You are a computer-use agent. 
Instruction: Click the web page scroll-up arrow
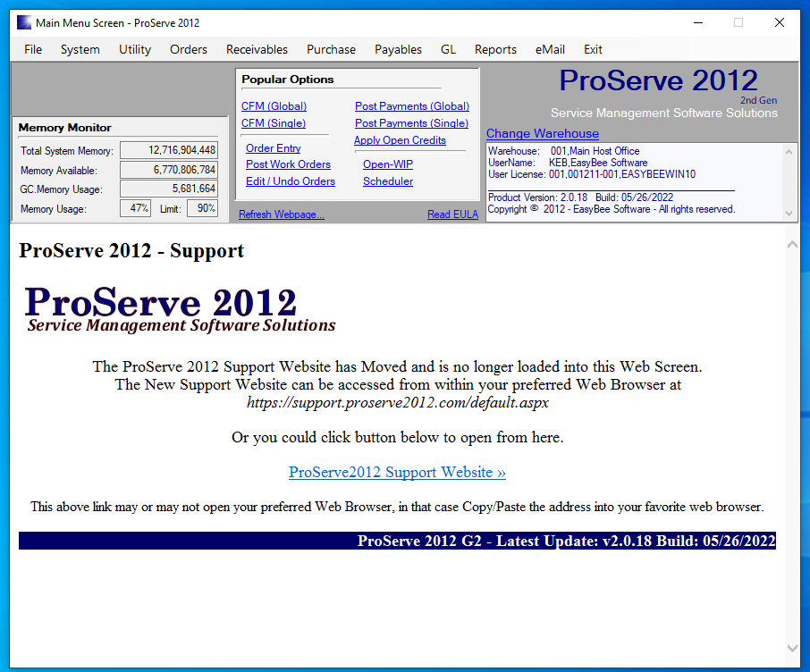[792, 245]
